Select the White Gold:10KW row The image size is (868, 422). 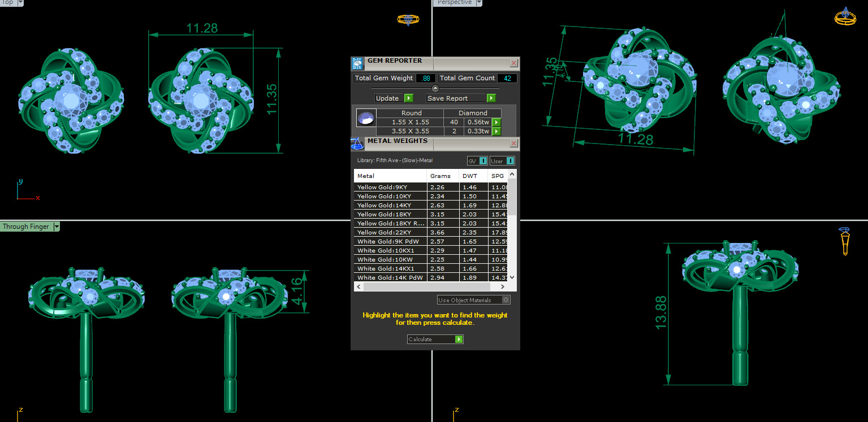click(431, 259)
